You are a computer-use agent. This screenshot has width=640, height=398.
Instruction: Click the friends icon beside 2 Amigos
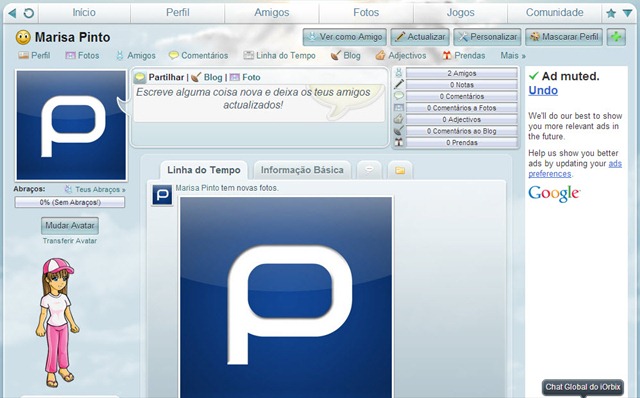[x=399, y=73]
